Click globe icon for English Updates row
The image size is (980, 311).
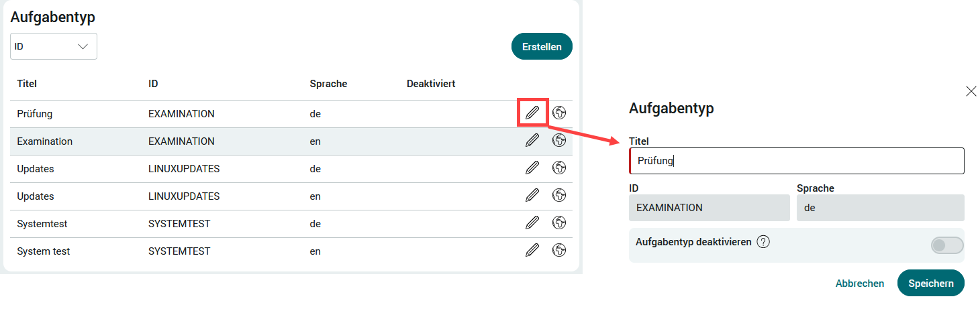[558, 195]
